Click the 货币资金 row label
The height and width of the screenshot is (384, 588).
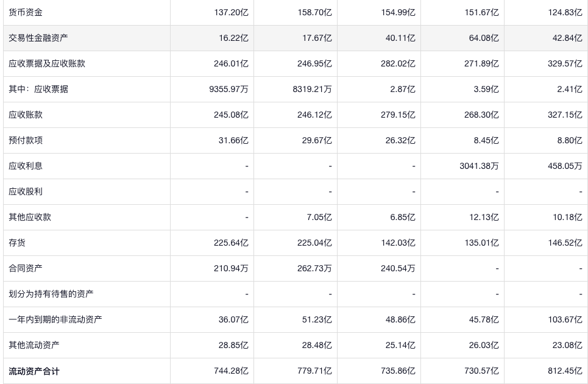tap(26, 12)
